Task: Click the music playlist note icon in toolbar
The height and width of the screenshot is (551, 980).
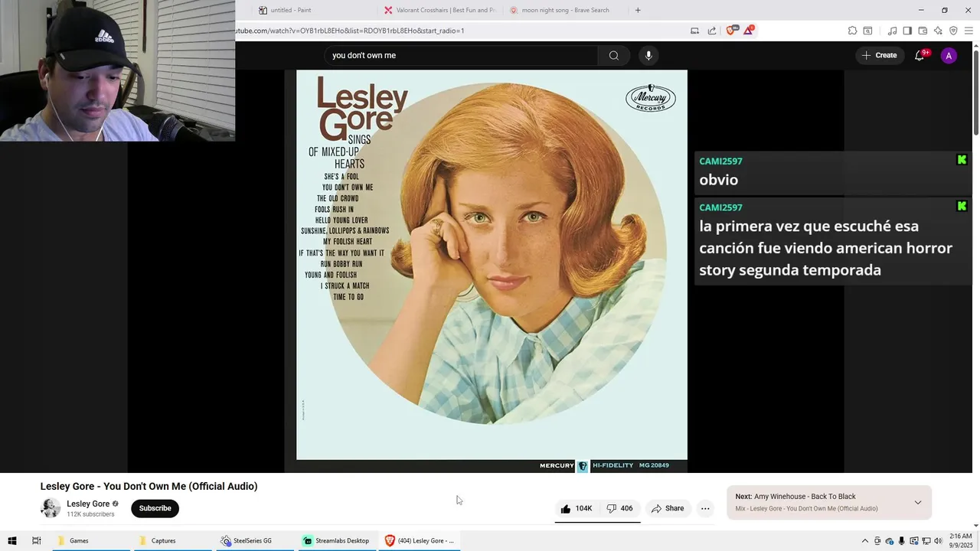Action: coord(892,31)
